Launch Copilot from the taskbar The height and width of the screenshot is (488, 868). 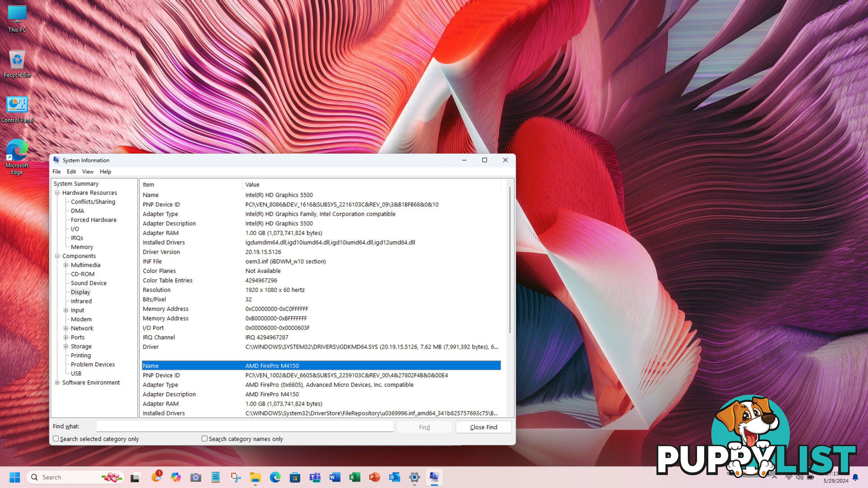coord(176,477)
